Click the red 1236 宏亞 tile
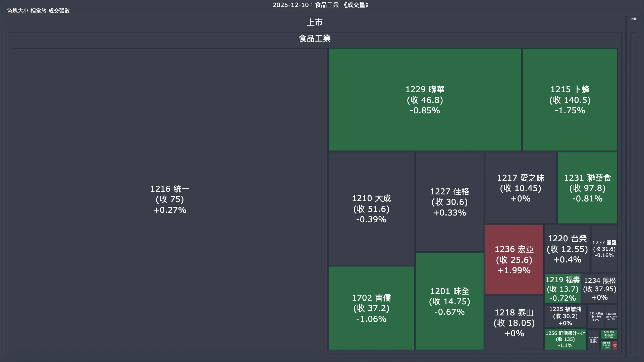This screenshot has width=644, height=362. click(x=514, y=259)
